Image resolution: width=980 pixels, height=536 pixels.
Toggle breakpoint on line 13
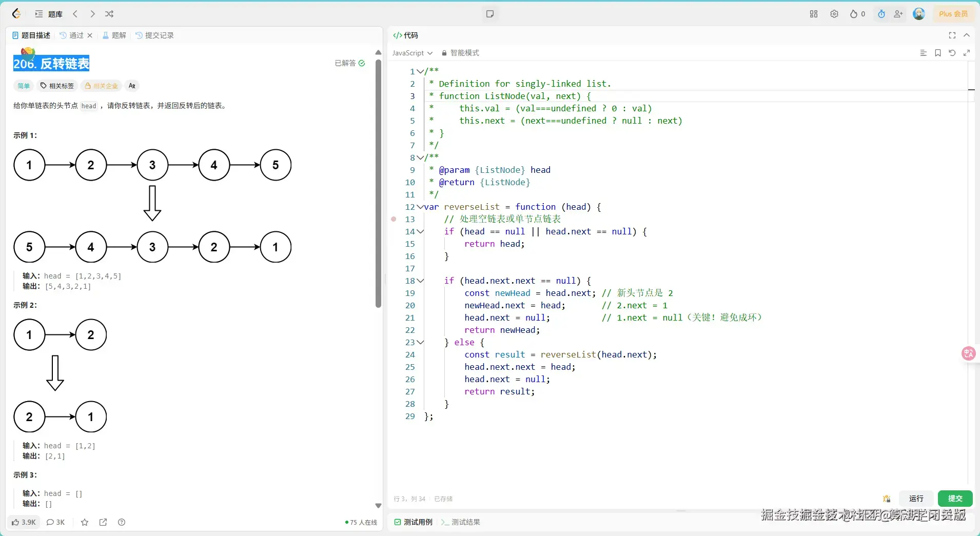click(x=394, y=219)
